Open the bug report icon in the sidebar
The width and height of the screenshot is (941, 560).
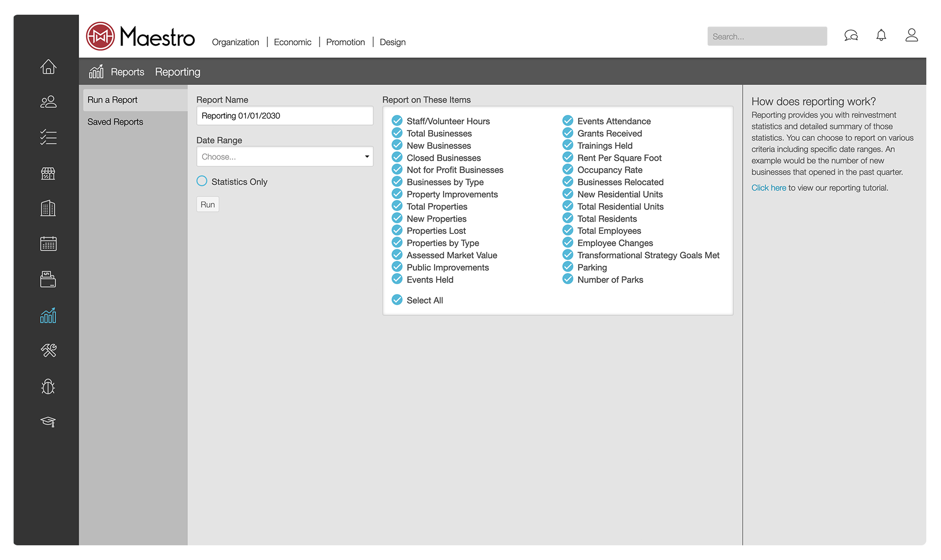pyautogui.click(x=48, y=386)
